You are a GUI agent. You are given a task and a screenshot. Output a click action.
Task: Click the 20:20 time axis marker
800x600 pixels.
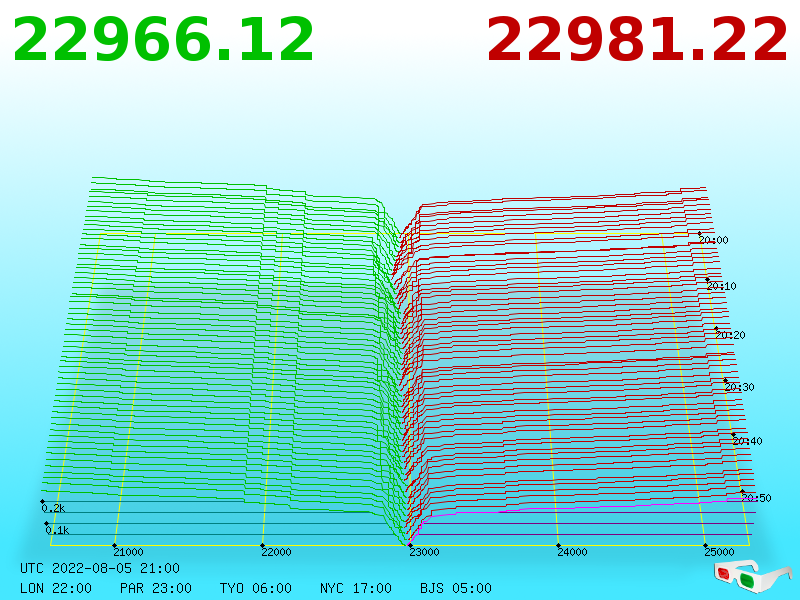click(x=730, y=335)
